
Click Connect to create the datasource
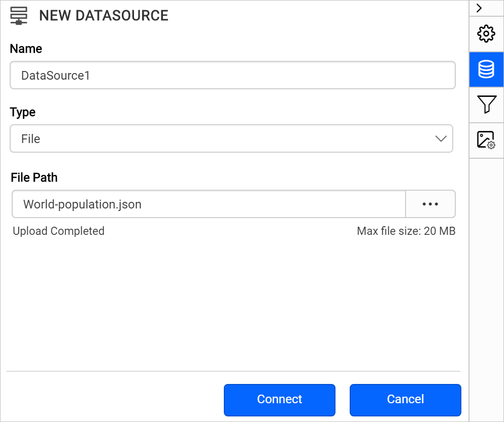pos(279,400)
